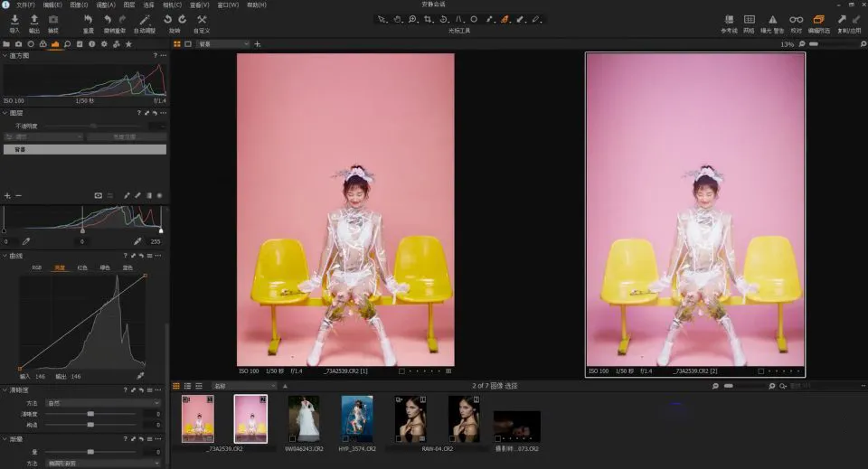Open the 方法 dropdown set to 自然

[x=103, y=403]
